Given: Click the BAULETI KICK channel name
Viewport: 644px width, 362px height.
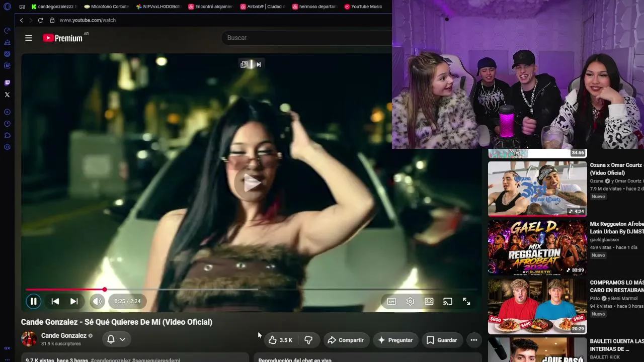Looking at the screenshot, I should tap(605, 357).
